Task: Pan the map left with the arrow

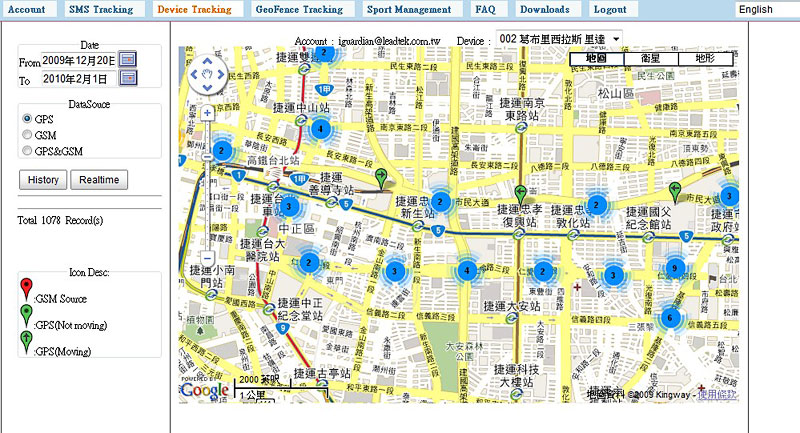Action: point(193,74)
